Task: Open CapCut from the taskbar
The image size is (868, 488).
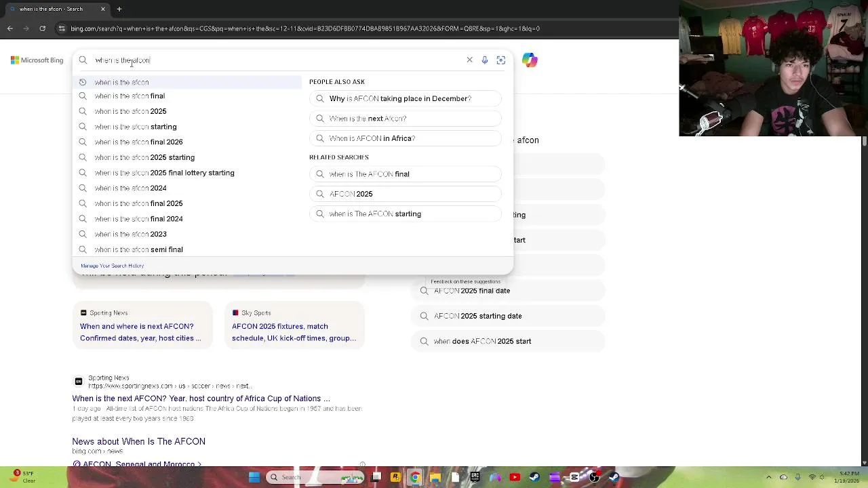Action: (x=574, y=477)
